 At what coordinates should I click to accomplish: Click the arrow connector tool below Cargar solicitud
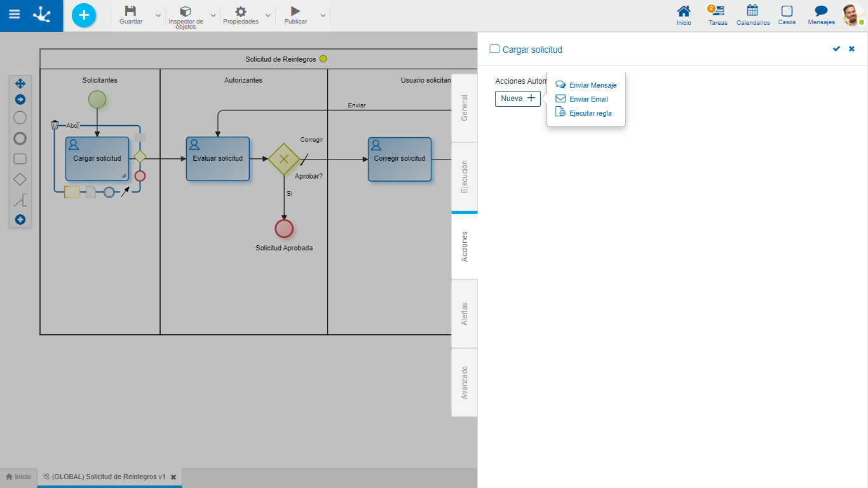tap(125, 192)
